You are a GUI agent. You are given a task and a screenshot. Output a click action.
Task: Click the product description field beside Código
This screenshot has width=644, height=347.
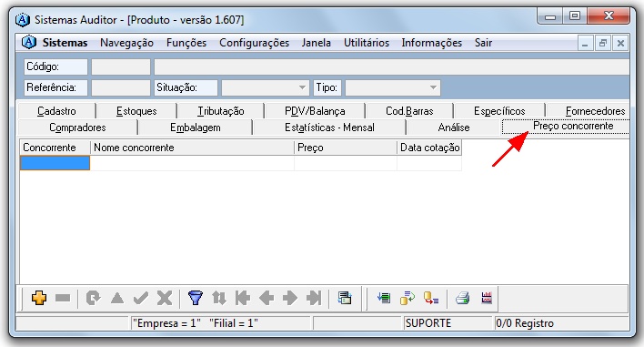(x=392, y=66)
